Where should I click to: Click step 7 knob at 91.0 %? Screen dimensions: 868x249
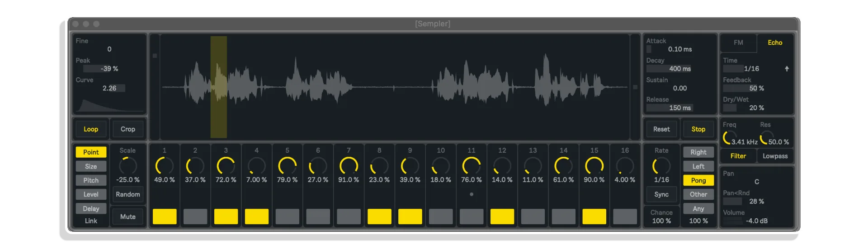tap(349, 166)
